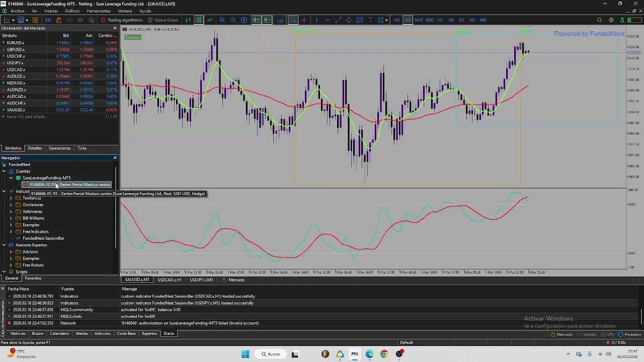Close the Navegador panel
The image size is (644, 362).
(115, 158)
